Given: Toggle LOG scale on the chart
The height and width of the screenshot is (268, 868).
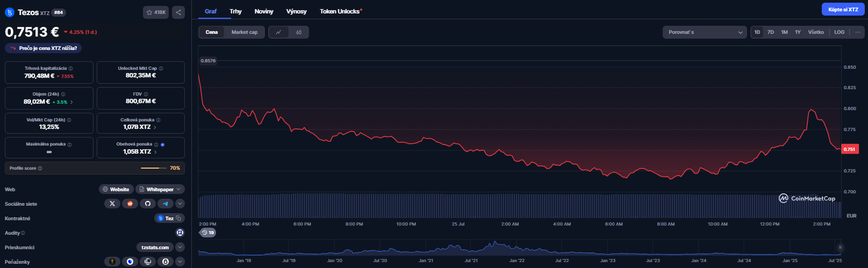Looking at the screenshot, I should click(839, 32).
